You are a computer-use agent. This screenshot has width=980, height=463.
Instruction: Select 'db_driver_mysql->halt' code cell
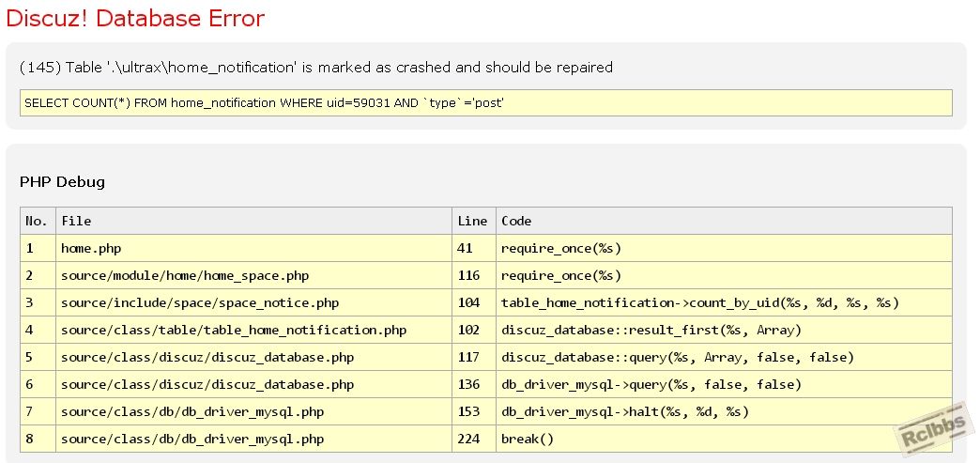724,411
